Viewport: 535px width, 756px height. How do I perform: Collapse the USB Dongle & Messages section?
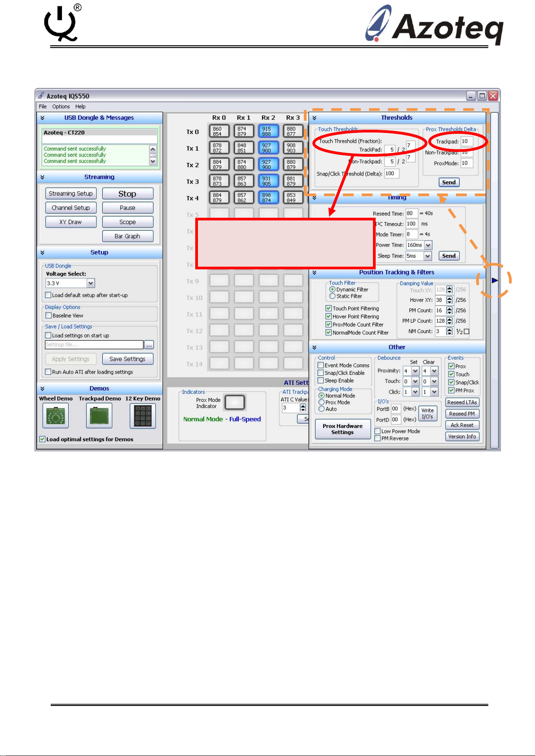pos(42,118)
